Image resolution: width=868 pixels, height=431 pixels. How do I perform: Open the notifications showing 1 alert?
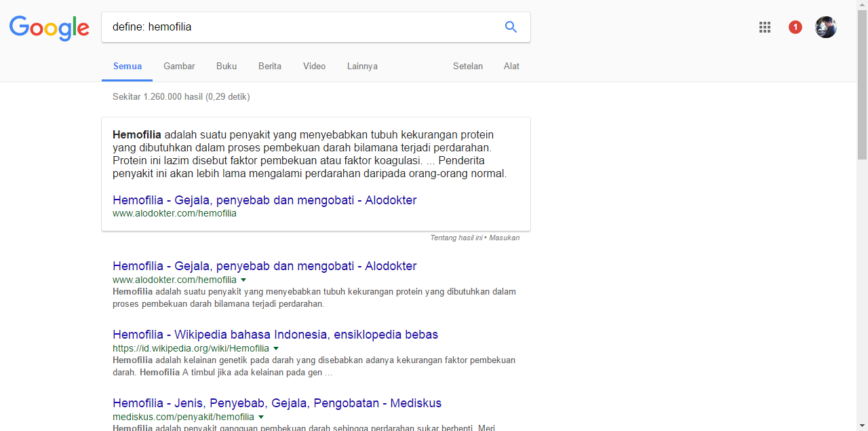click(795, 27)
